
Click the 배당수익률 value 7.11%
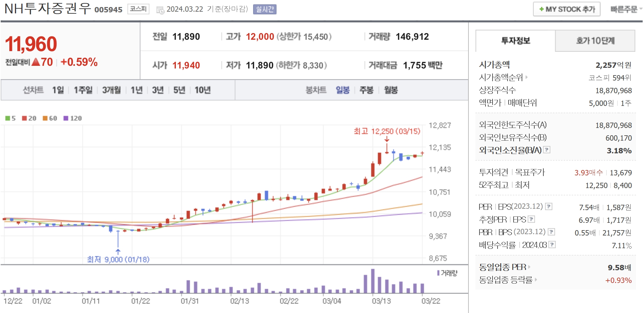pyautogui.click(x=622, y=246)
